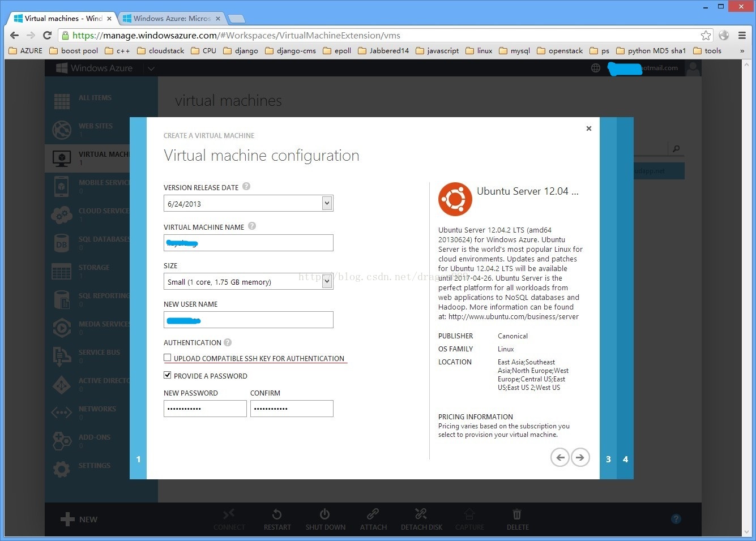Open the django bookmarks folder
This screenshot has width=756, height=541.
pyautogui.click(x=241, y=51)
